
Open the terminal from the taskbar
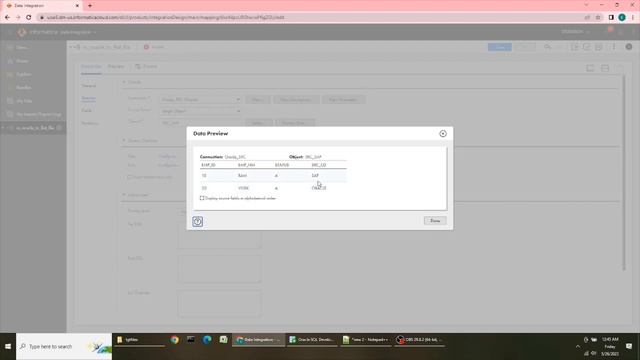(191, 340)
